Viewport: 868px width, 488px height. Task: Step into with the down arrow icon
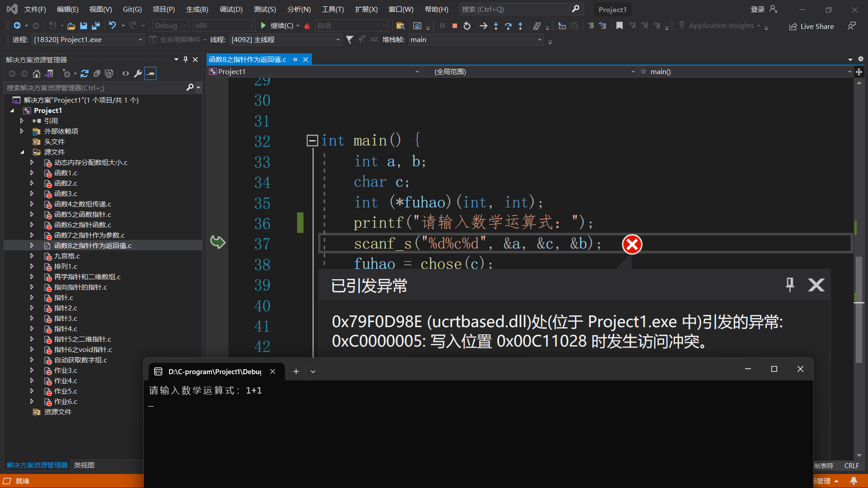point(496,26)
